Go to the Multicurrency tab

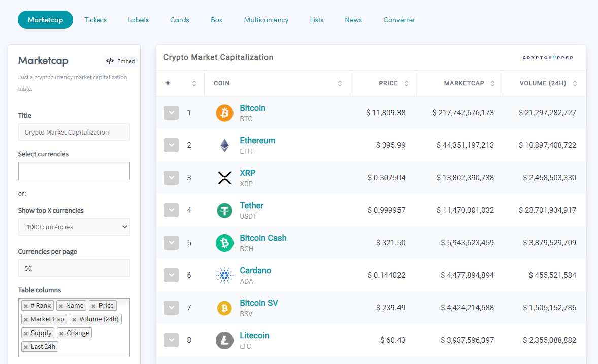point(266,20)
